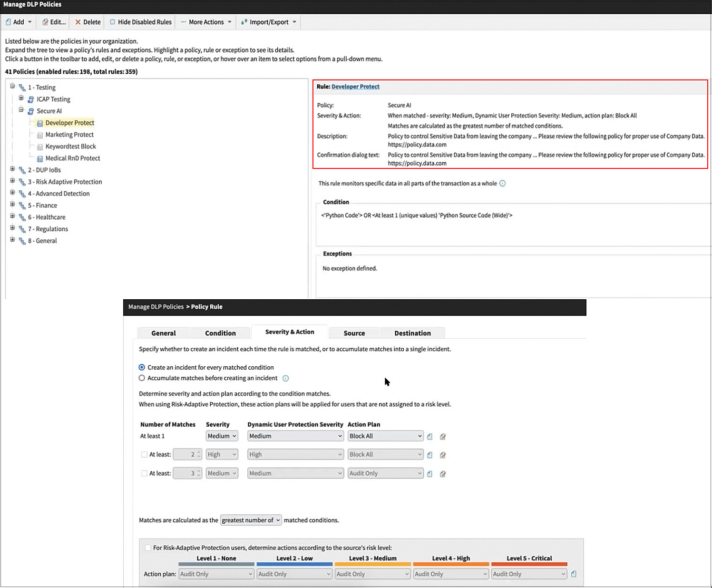This screenshot has height=588, width=712.
Task: Click the 2 - DUP IoBs folder icon
Action: point(22,170)
